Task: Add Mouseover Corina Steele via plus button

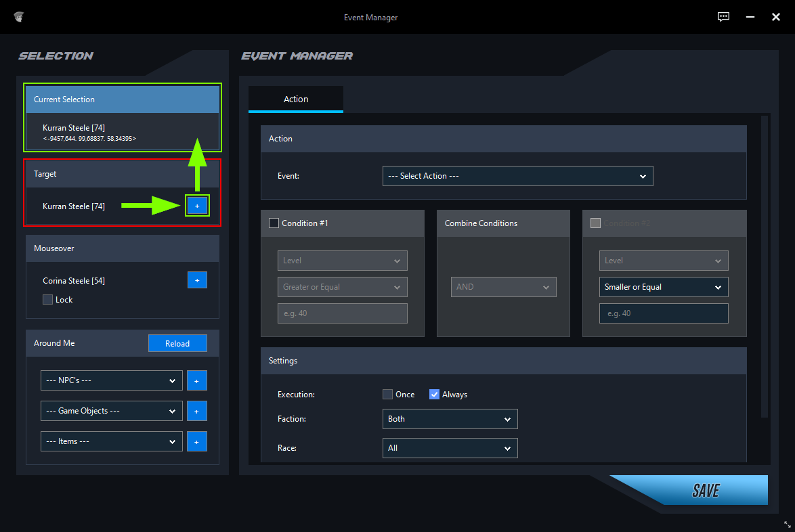Action: click(x=197, y=280)
